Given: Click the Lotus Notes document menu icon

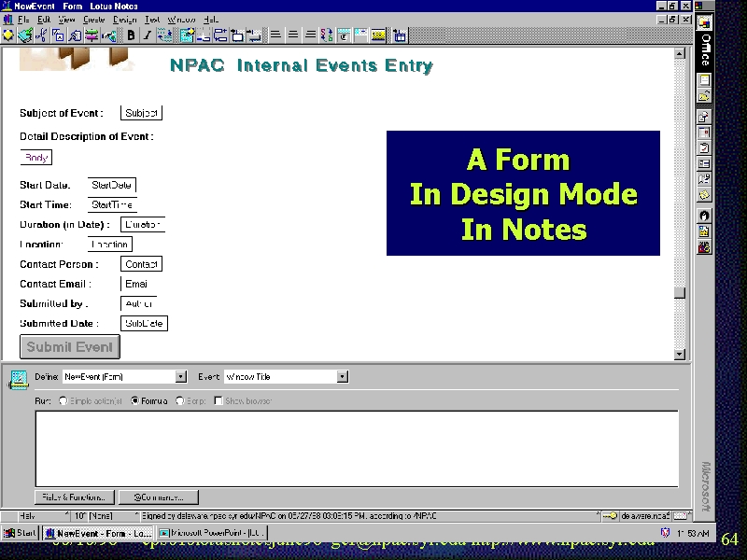Looking at the screenshot, I should (x=7, y=20).
